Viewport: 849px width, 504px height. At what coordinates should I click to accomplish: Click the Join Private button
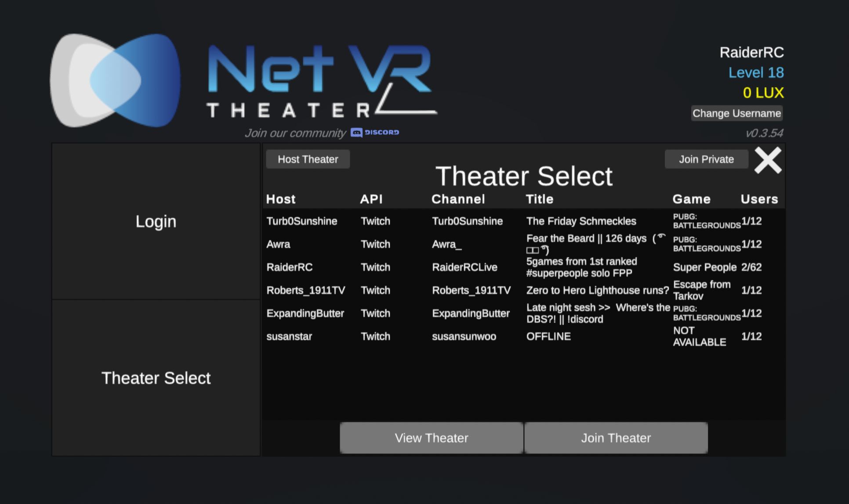point(706,159)
